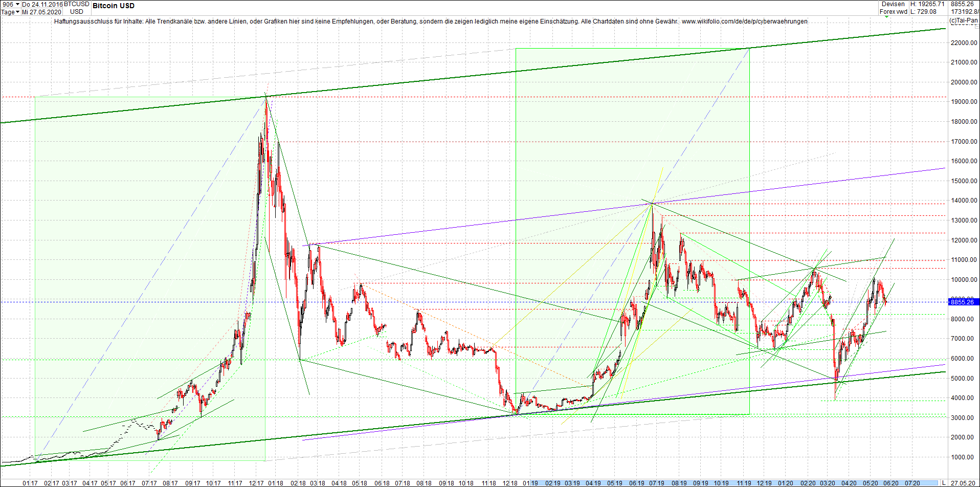This screenshot has width=980, height=487.
Task: Click the "L 27.05.20" field at bottom right
Action: 962,481
